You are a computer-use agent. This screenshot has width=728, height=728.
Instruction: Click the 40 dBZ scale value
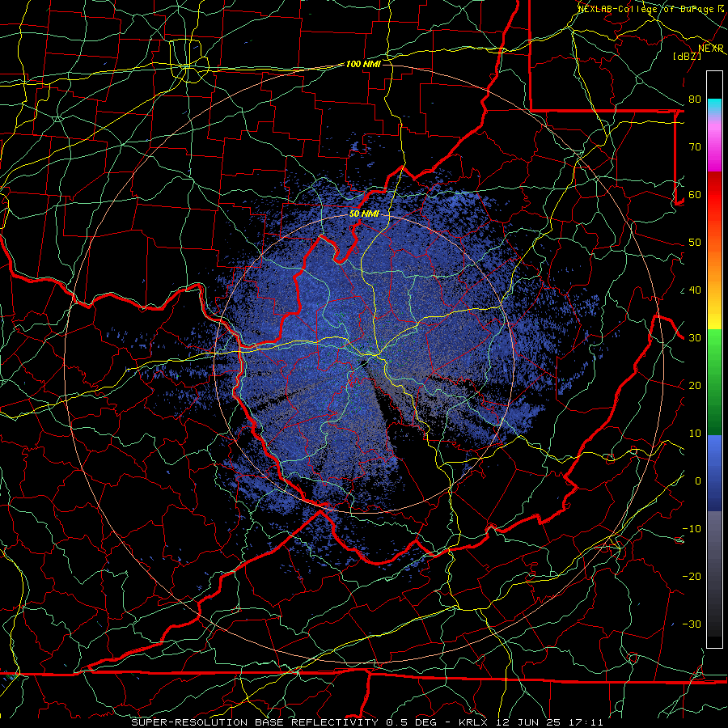click(695, 290)
